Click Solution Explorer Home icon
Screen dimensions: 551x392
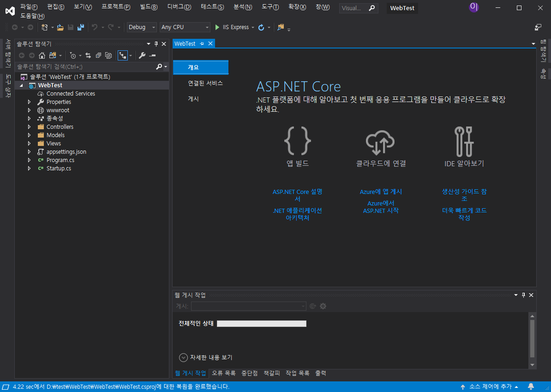[x=42, y=55]
